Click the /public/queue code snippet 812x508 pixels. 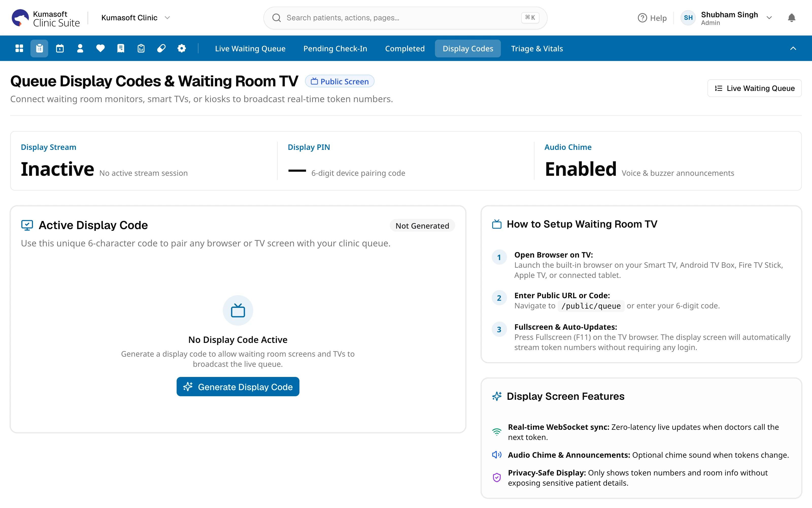591,306
